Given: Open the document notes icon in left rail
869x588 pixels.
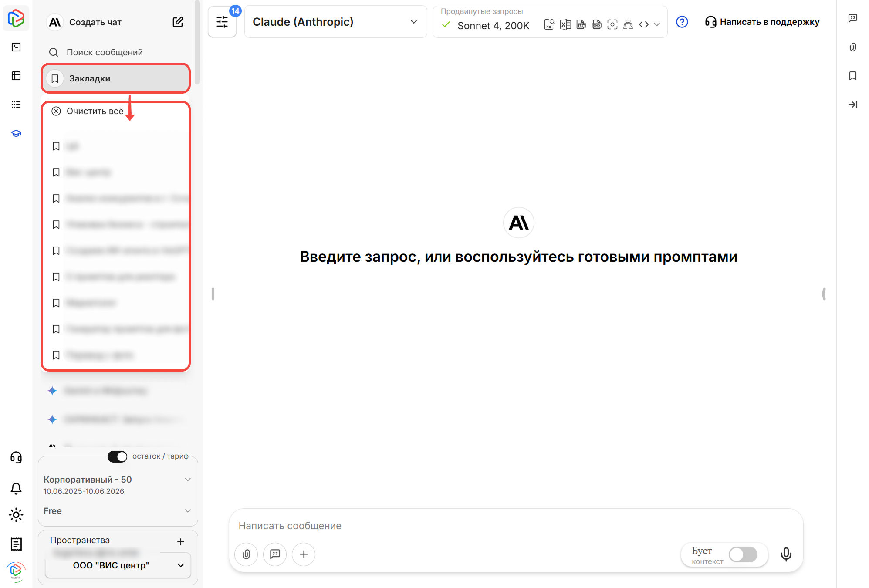Looking at the screenshot, I should pos(16,544).
